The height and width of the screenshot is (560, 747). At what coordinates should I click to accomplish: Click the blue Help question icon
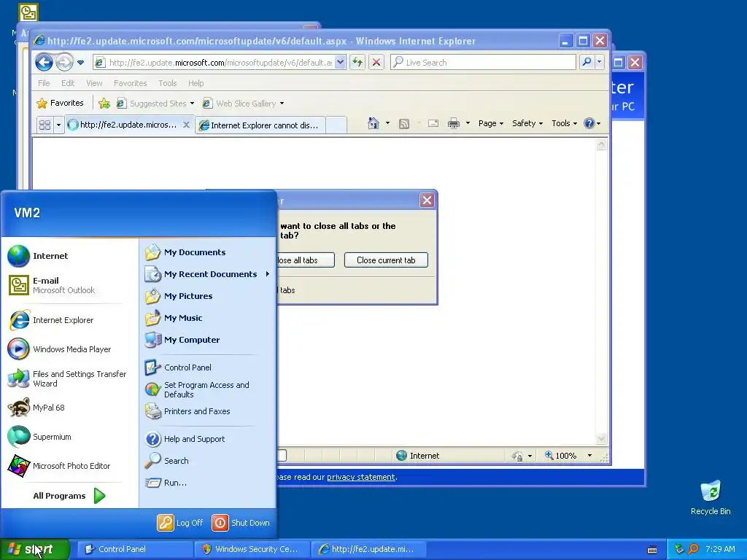click(x=589, y=123)
